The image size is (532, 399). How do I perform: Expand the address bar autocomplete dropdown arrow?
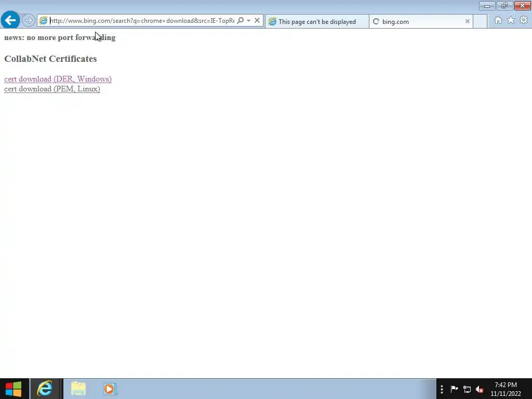pyautogui.click(x=249, y=20)
